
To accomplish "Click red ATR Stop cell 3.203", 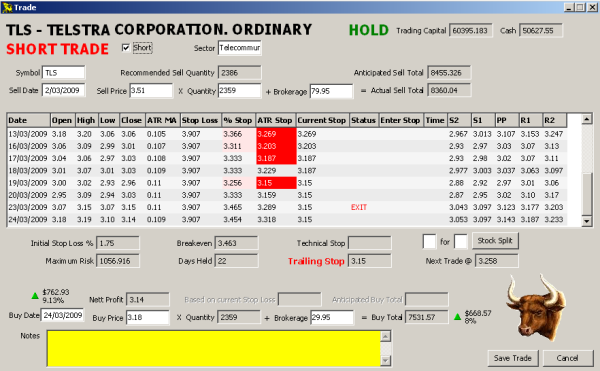I will 276,146.
